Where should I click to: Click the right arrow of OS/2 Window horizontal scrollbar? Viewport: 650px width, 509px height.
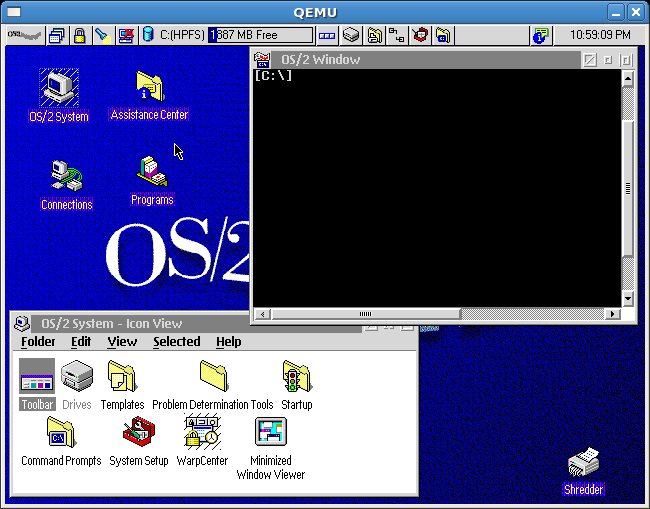pyautogui.click(x=612, y=314)
